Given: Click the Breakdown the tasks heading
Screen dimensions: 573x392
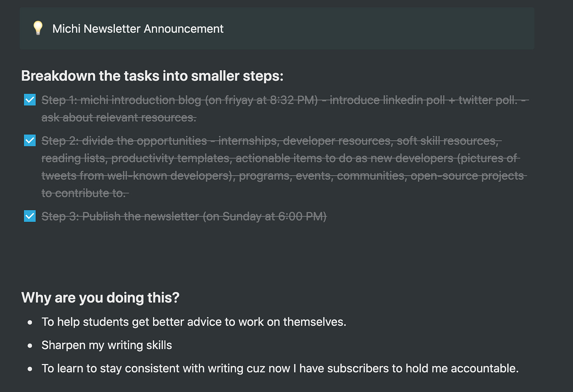Looking at the screenshot, I should (x=152, y=76).
